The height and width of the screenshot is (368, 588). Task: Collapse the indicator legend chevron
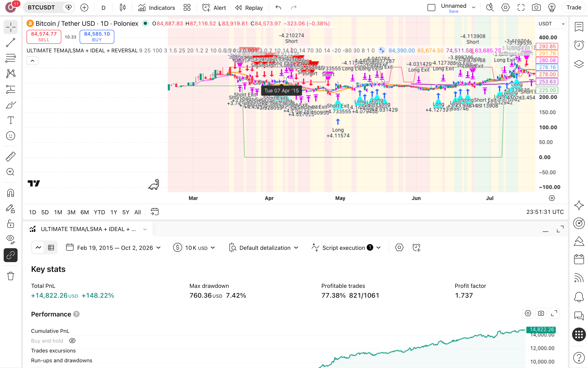[x=32, y=61]
